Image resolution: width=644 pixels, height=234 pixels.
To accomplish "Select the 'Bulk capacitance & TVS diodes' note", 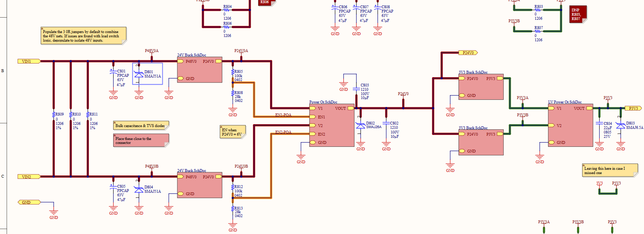I will click(x=141, y=125).
